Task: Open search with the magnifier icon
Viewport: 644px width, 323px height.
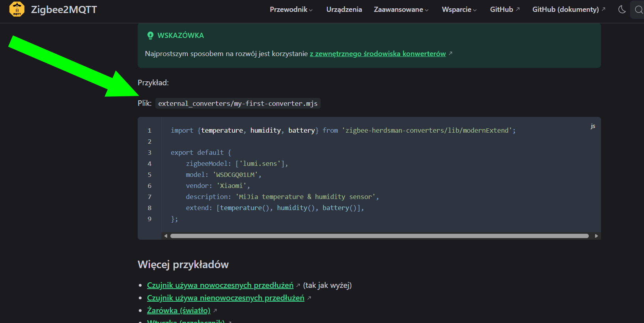Action: (x=638, y=9)
